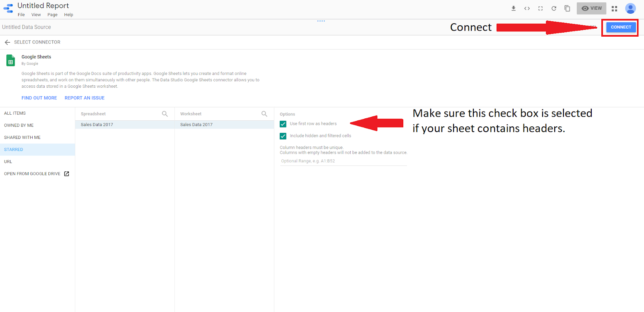Copy the report using the copy icon
644x312 pixels.
point(567,8)
